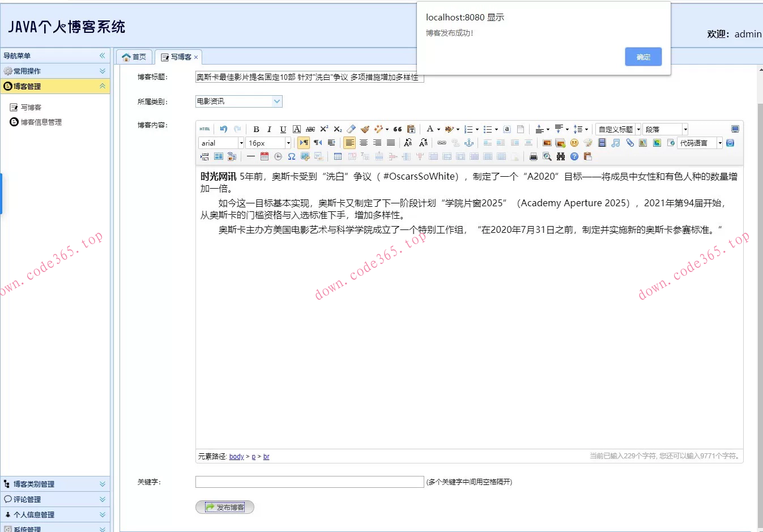Click the 发布博客 publish button

pos(225,507)
